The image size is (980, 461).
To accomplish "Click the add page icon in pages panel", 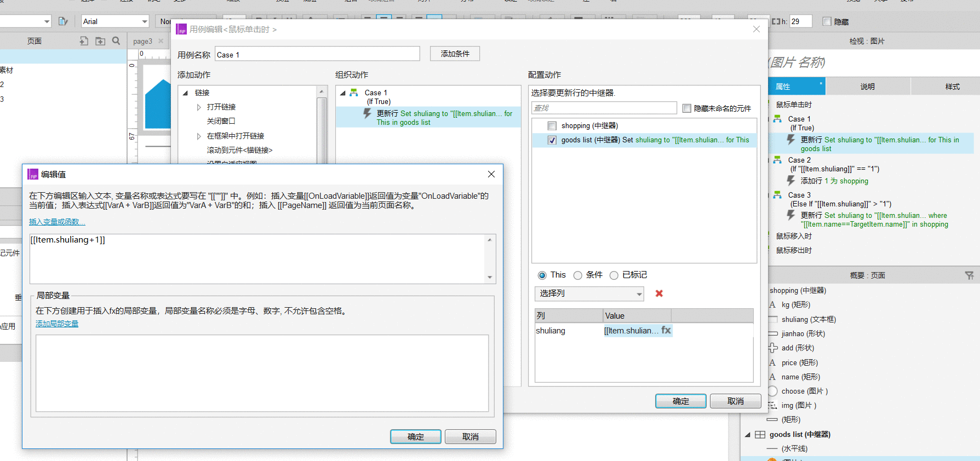I will tap(84, 41).
